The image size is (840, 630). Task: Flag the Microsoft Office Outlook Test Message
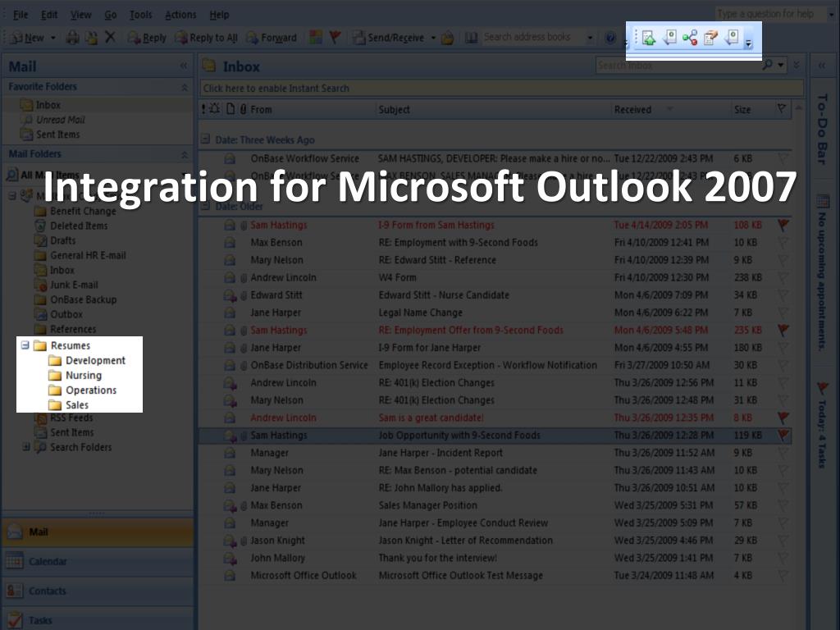click(x=783, y=575)
